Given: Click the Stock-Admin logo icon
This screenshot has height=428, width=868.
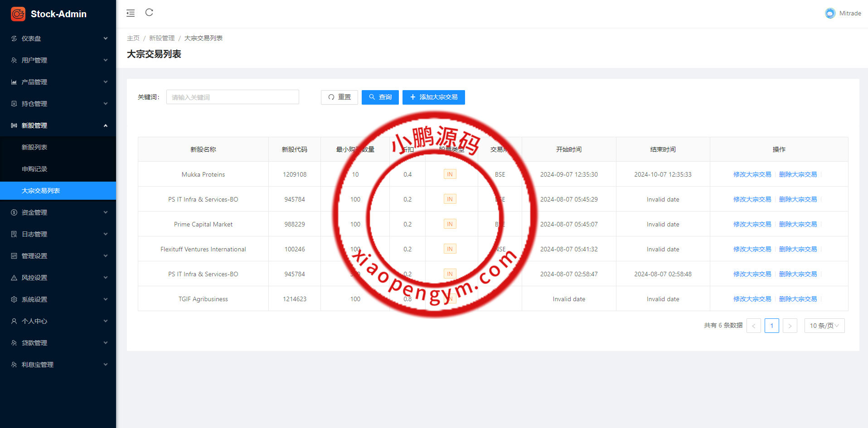Looking at the screenshot, I should coord(18,14).
